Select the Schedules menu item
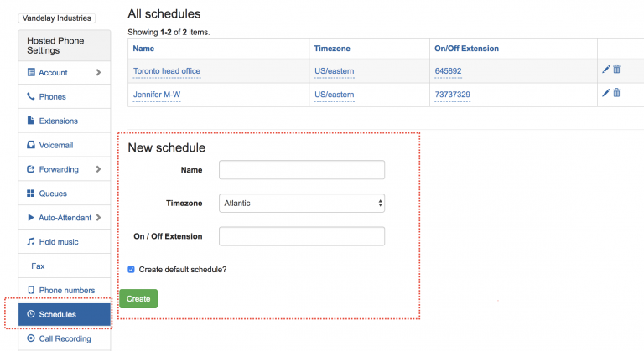This screenshot has height=351, width=644. pyautogui.click(x=65, y=314)
